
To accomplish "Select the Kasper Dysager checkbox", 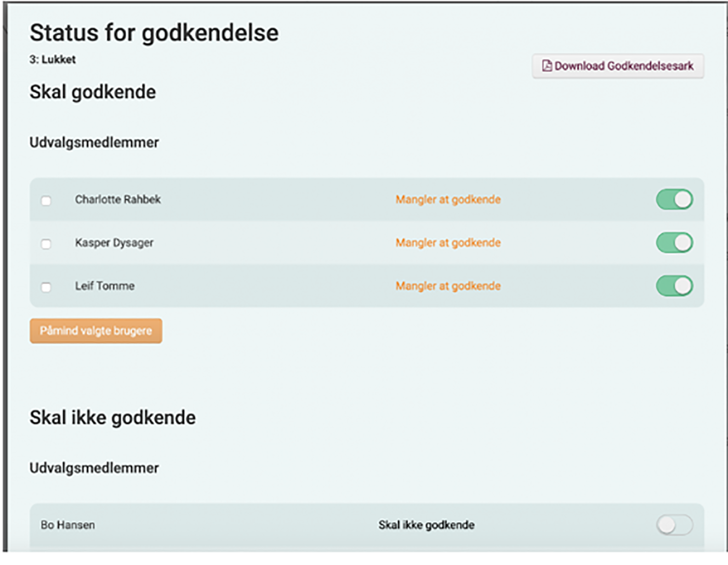I will point(46,244).
